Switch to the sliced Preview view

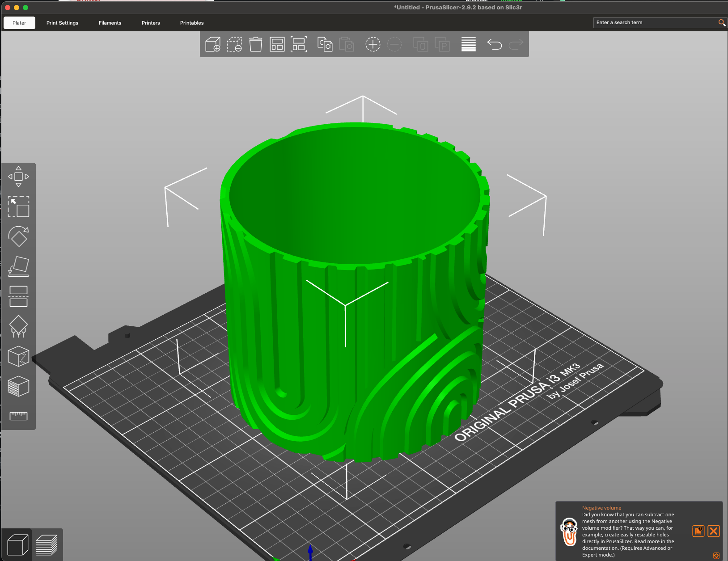click(x=47, y=545)
